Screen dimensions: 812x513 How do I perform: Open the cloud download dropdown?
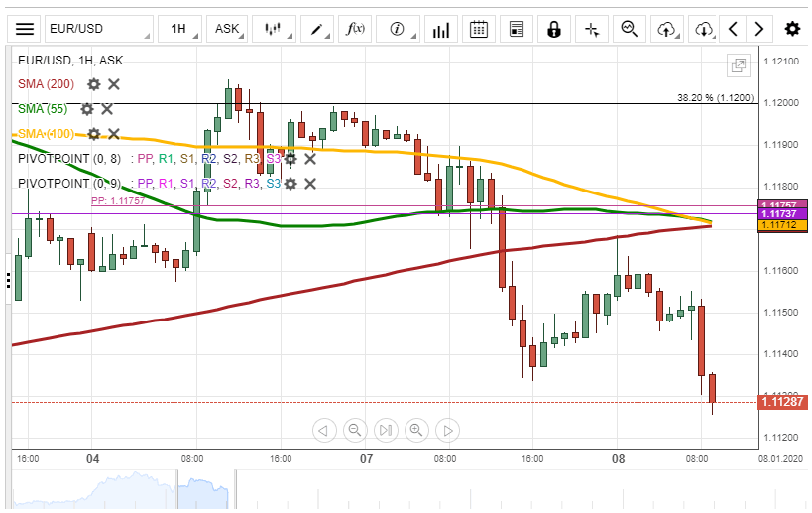[x=704, y=29]
